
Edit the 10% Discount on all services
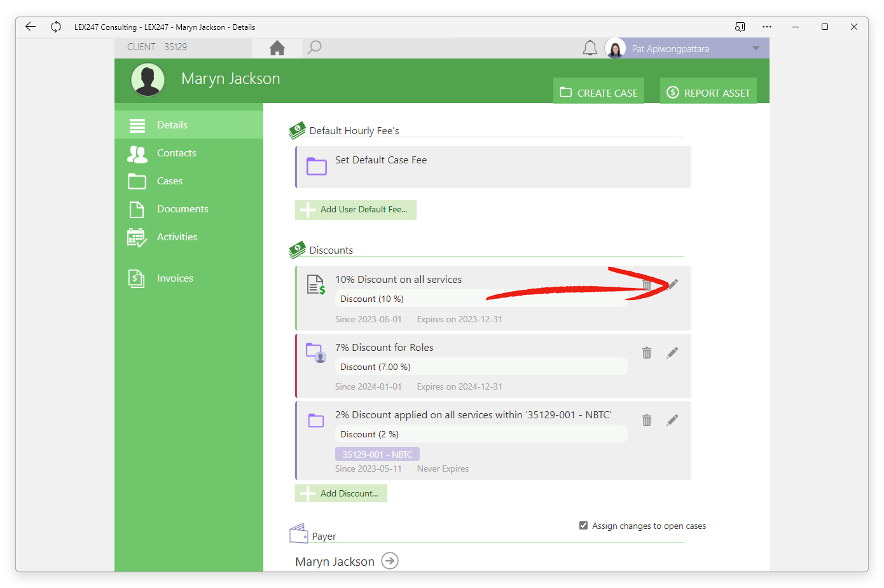[x=673, y=284]
